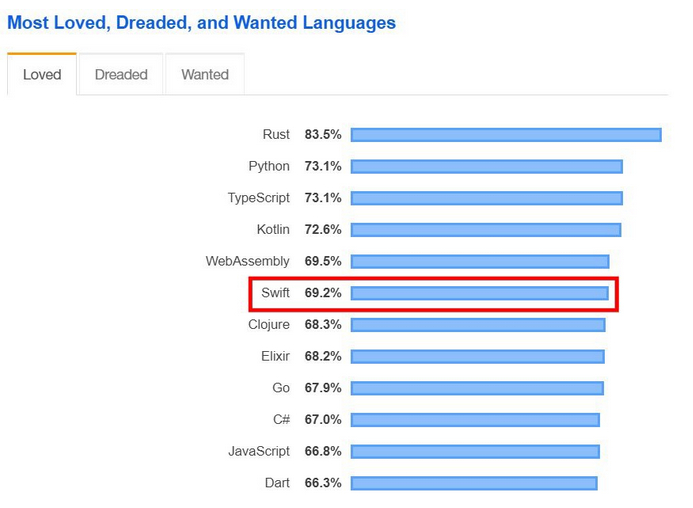This screenshot has height=508, width=693.
Task: Open the Dreaded tab
Action: (x=121, y=75)
